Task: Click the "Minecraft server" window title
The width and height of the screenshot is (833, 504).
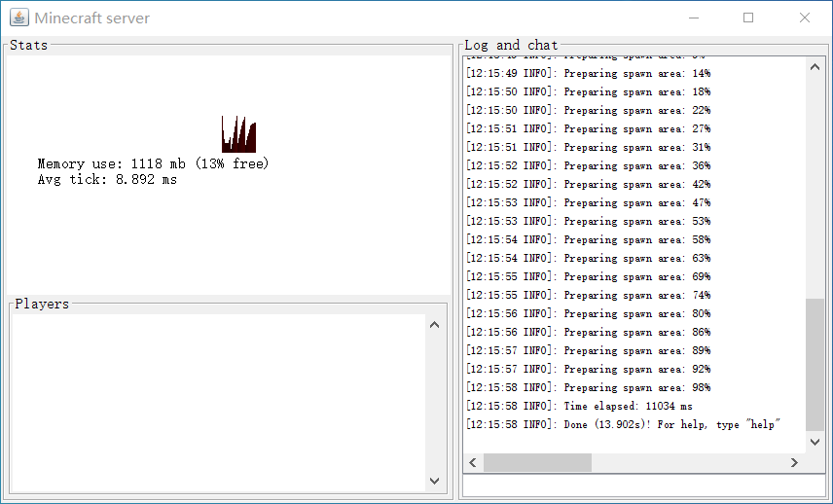Action: click(91, 18)
